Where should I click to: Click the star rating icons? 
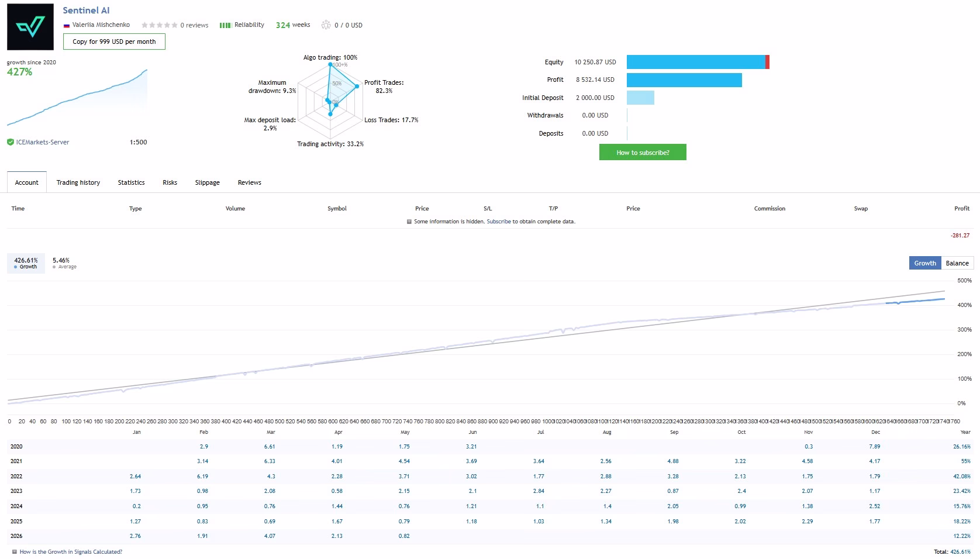(159, 25)
